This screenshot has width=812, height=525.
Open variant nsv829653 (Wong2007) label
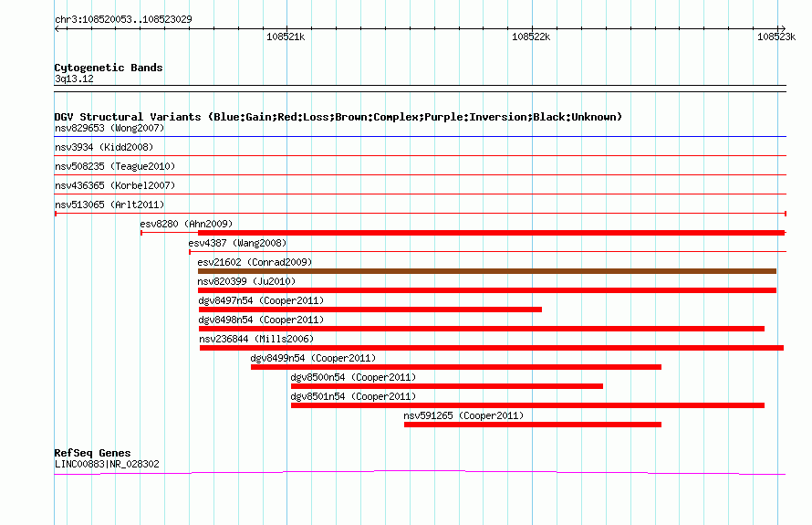109,128
